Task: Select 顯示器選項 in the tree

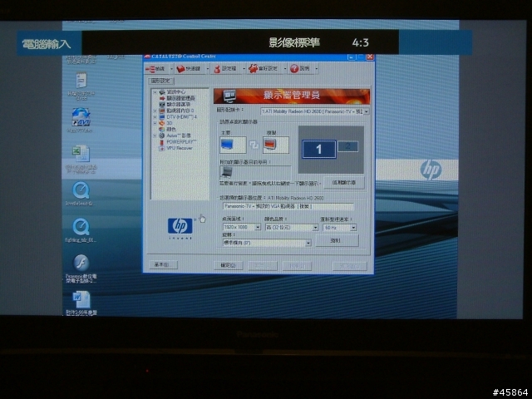Action: click(x=179, y=105)
